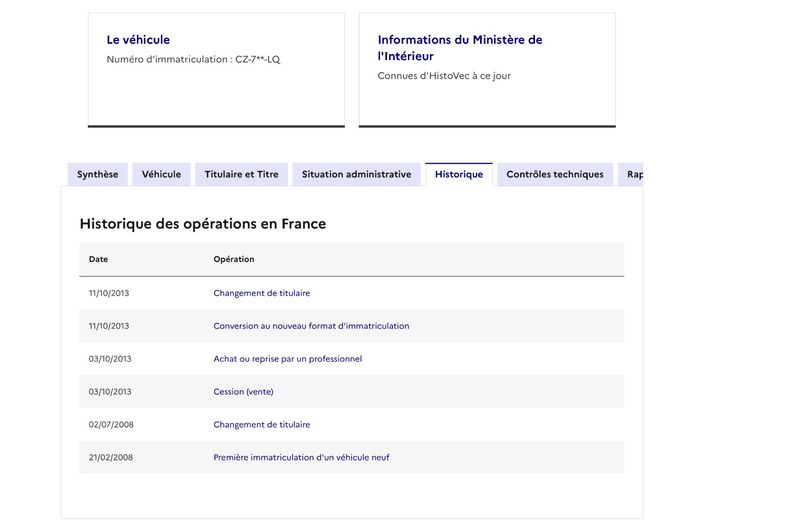
Task: Go to the Contrôles techniques tab
Action: tap(555, 174)
